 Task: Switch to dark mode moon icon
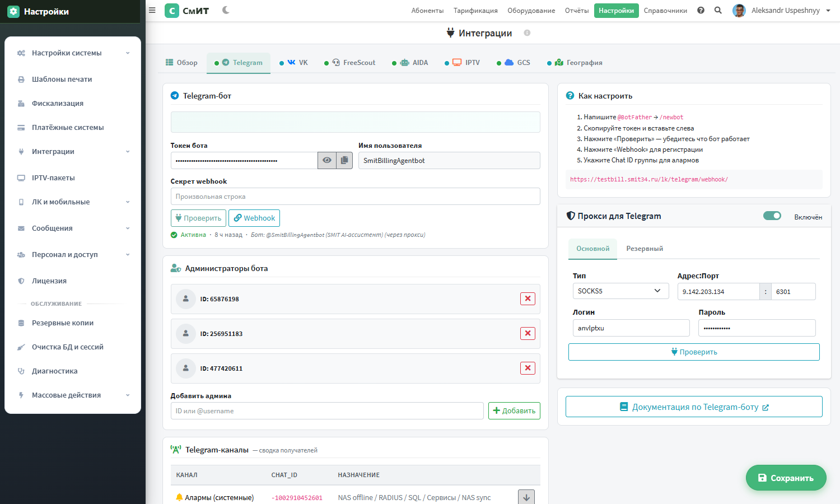pyautogui.click(x=226, y=10)
